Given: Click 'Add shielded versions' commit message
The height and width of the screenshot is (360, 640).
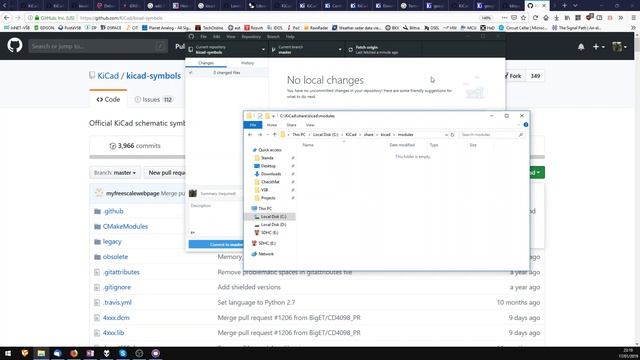Looking at the screenshot, I should click(x=249, y=287).
